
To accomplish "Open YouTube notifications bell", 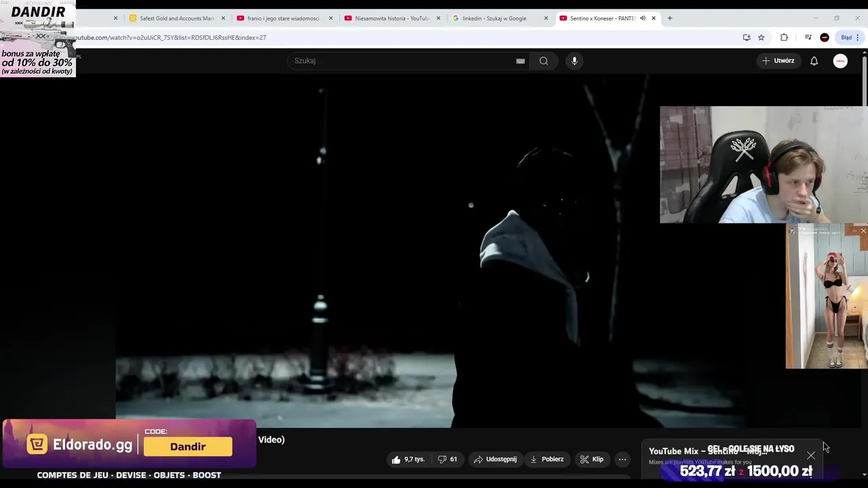I will click(814, 61).
